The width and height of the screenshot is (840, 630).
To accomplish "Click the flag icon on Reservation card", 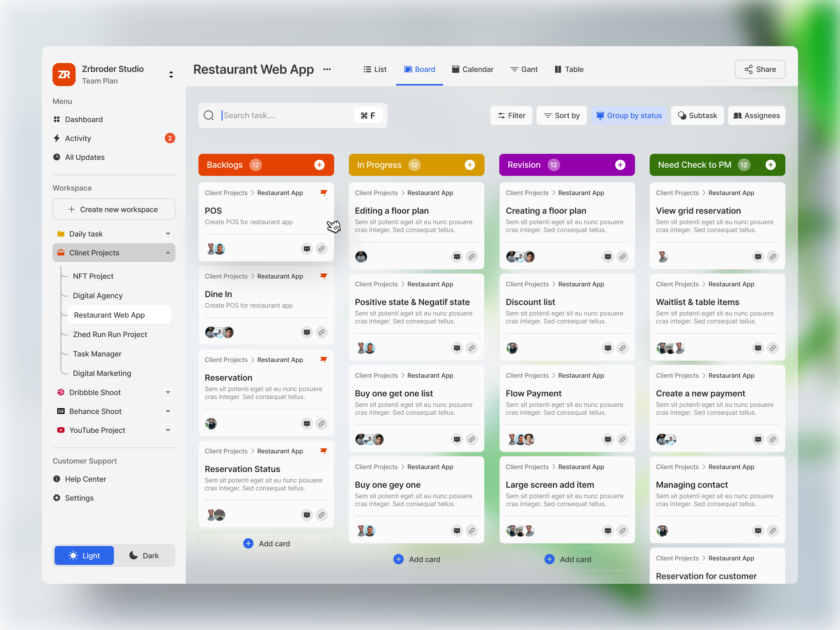I will click(324, 359).
